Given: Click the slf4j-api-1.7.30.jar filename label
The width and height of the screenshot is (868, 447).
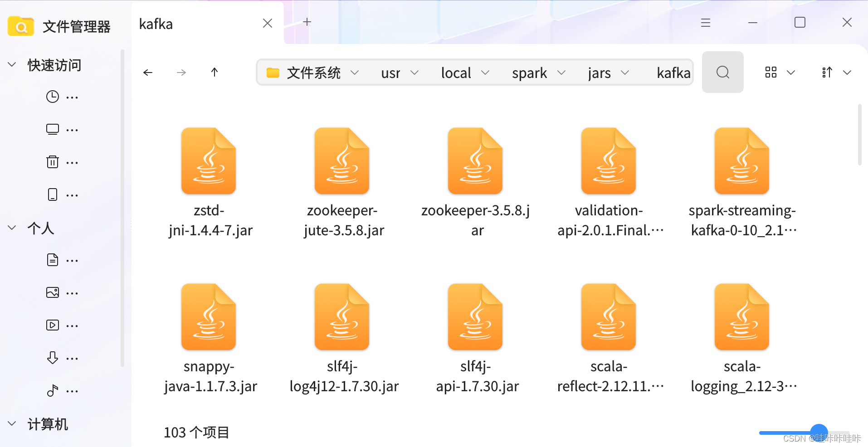Looking at the screenshot, I should (x=477, y=376).
